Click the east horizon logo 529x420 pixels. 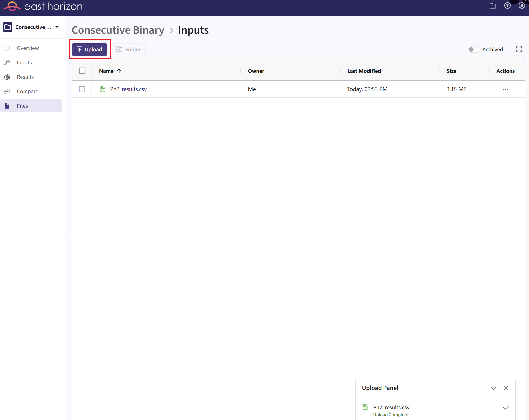[43, 6]
